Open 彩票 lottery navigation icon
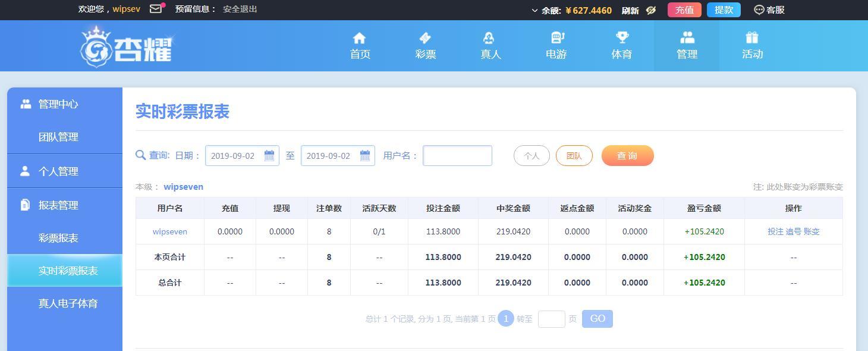 [x=425, y=38]
